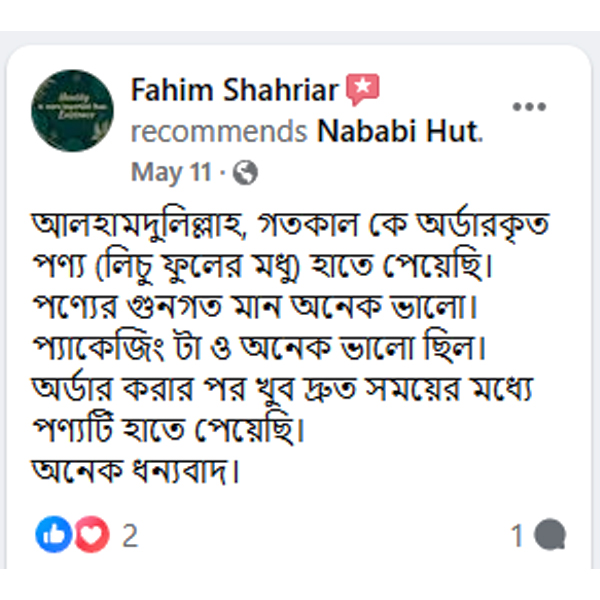
Task: Show who reacted via count 2
Action: click(x=129, y=536)
